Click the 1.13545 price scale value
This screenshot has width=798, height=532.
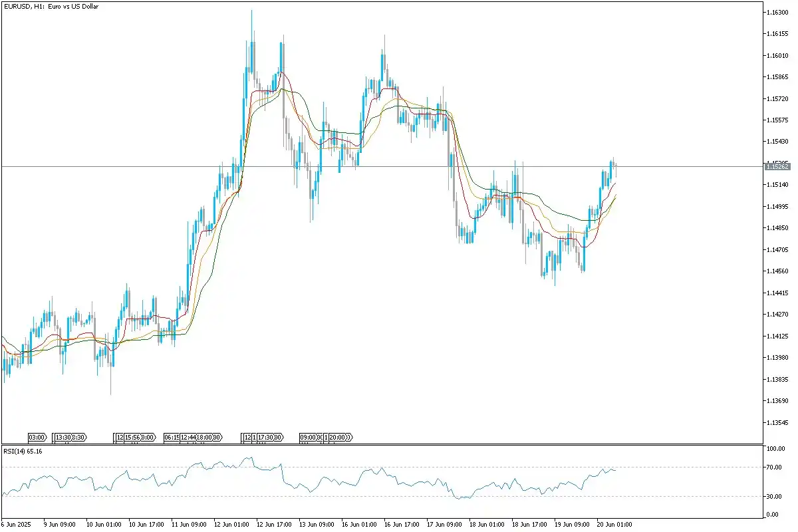click(777, 422)
